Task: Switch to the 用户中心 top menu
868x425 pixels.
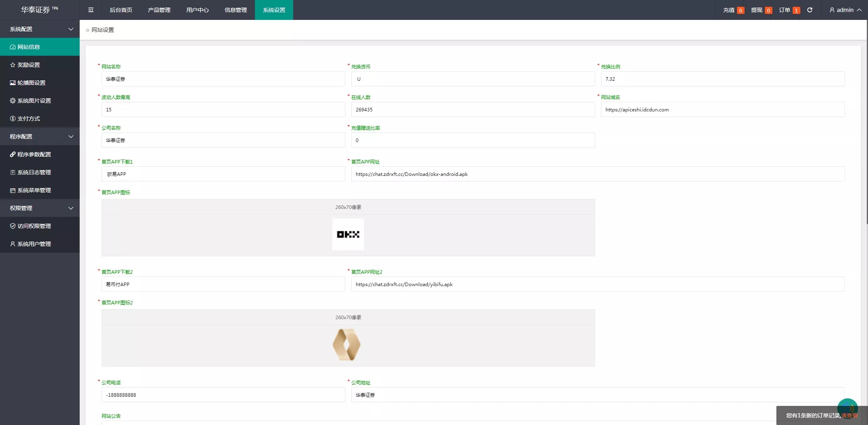Action: coord(198,10)
